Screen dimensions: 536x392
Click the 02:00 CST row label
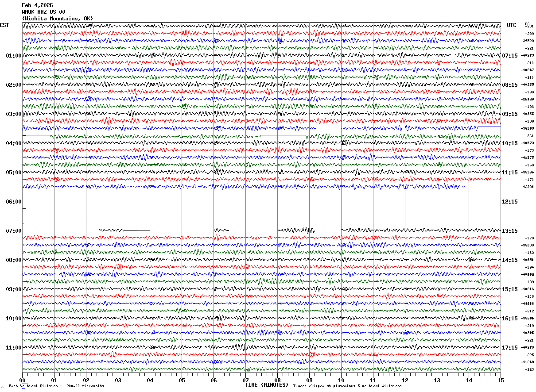13,85
